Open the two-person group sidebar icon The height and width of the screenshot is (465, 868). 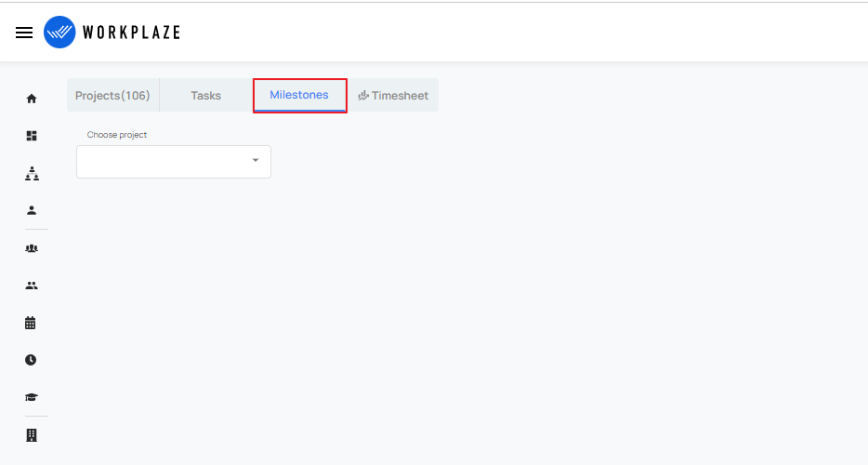tap(32, 286)
